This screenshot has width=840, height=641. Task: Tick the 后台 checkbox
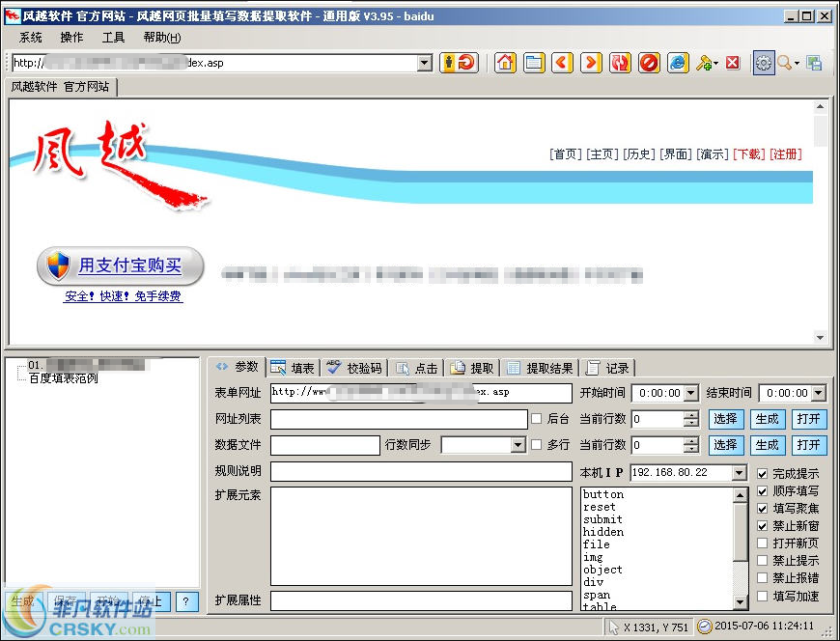point(537,419)
